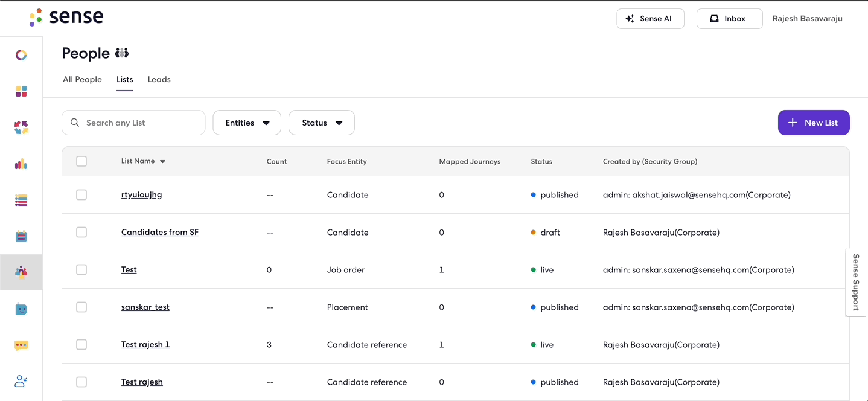Click the search magnifier icon
Viewport: 868px width, 401px height.
(x=75, y=123)
